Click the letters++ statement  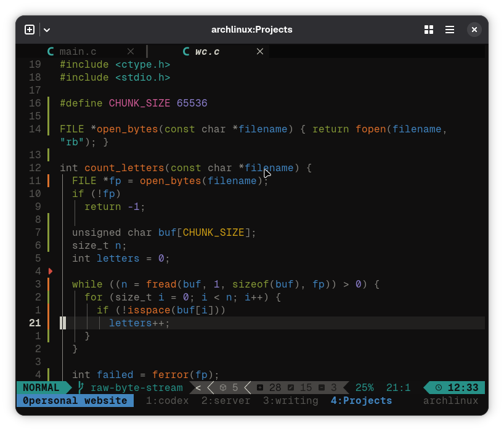[139, 323]
